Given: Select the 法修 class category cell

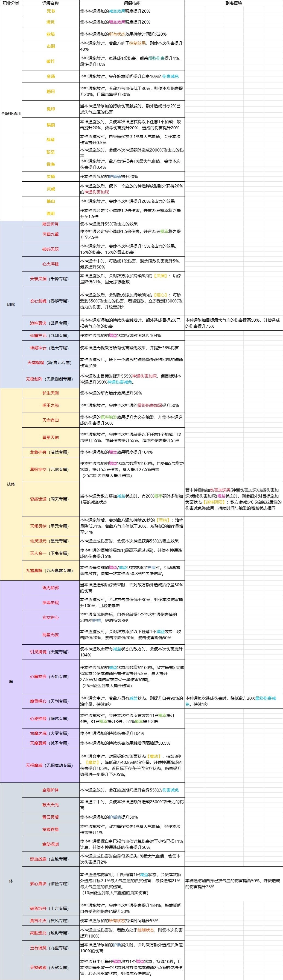Looking at the screenshot, I should pyautogui.click(x=11, y=484).
